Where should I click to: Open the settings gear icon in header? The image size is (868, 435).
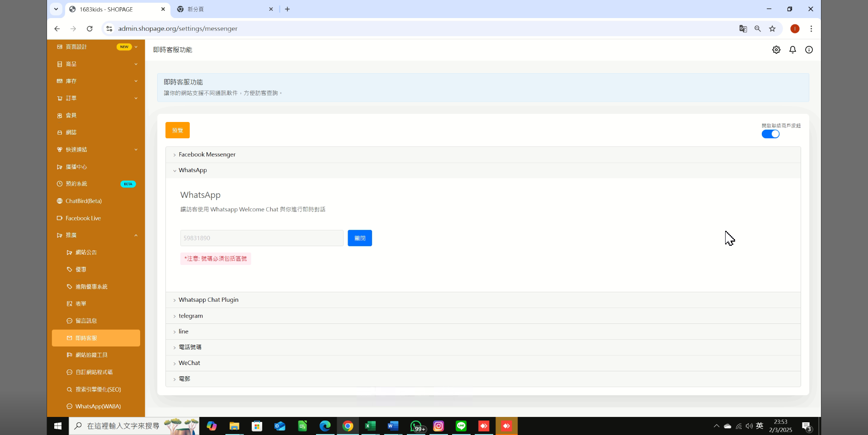(776, 50)
